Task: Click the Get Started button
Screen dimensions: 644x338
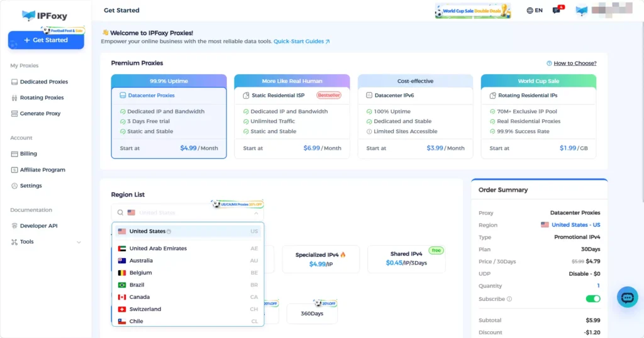Action: click(x=46, y=40)
